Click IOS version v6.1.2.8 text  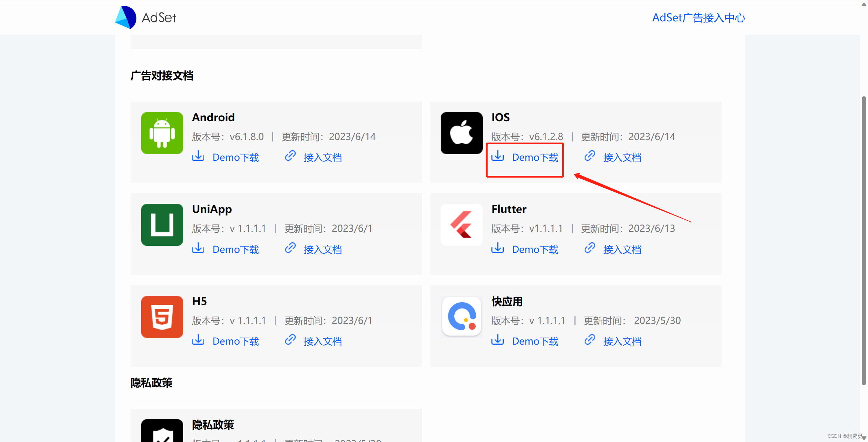[546, 137]
